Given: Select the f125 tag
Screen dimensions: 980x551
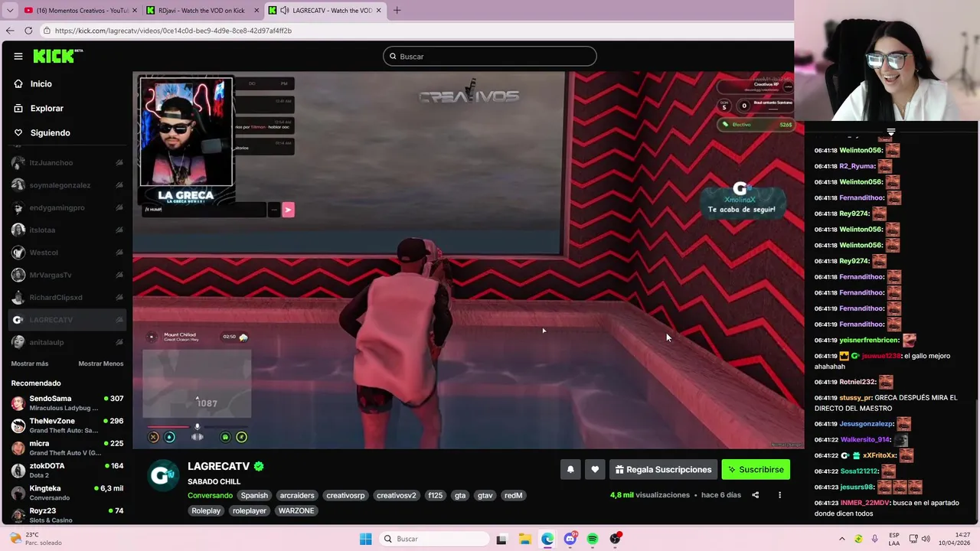Looking at the screenshot, I should (x=436, y=495).
